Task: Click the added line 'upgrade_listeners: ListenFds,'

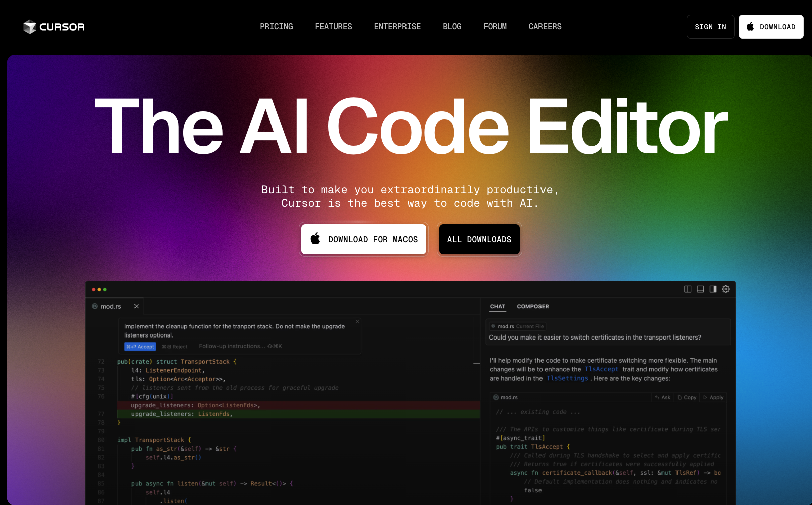Action: coord(299,414)
